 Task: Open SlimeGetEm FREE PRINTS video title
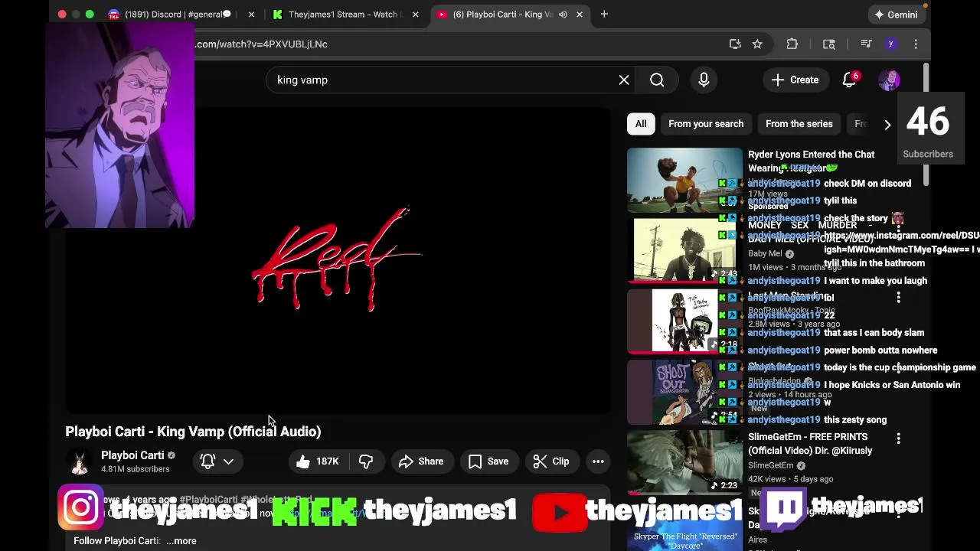810,444
